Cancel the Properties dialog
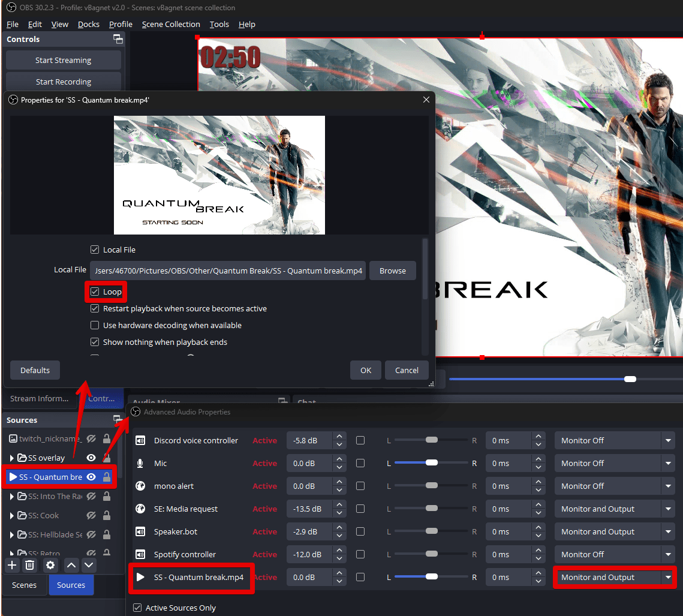This screenshot has width=683, height=616. pyautogui.click(x=407, y=370)
